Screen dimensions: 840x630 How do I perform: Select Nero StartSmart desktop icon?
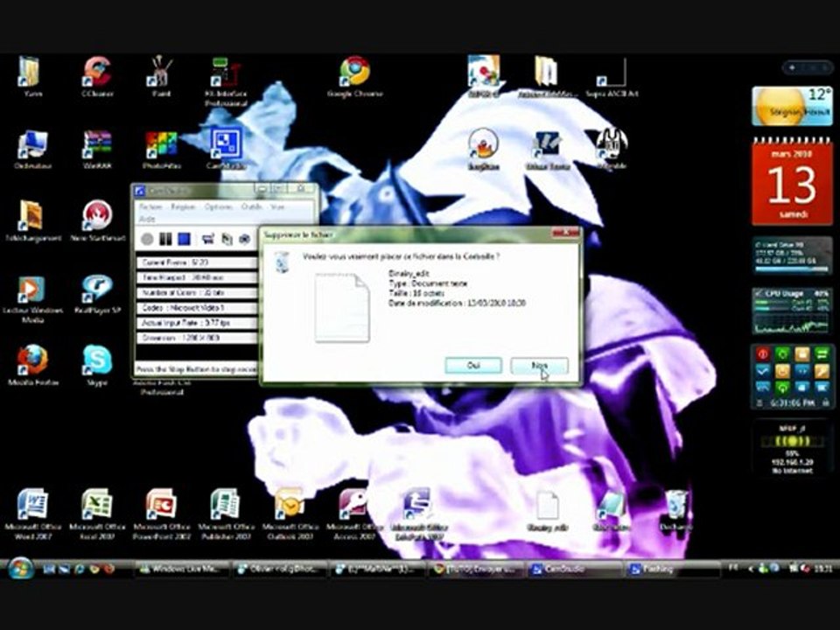pyautogui.click(x=97, y=220)
